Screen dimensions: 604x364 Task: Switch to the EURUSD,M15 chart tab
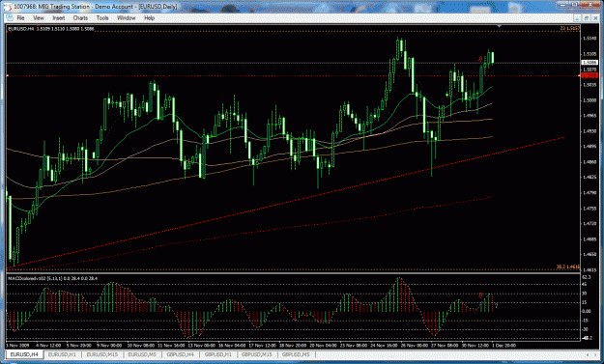102,354
